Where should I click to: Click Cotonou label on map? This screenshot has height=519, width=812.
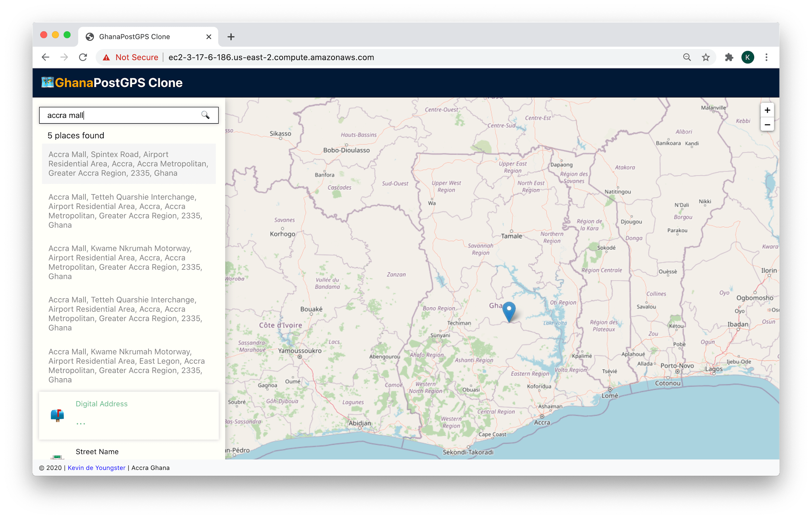coord(667,383)
